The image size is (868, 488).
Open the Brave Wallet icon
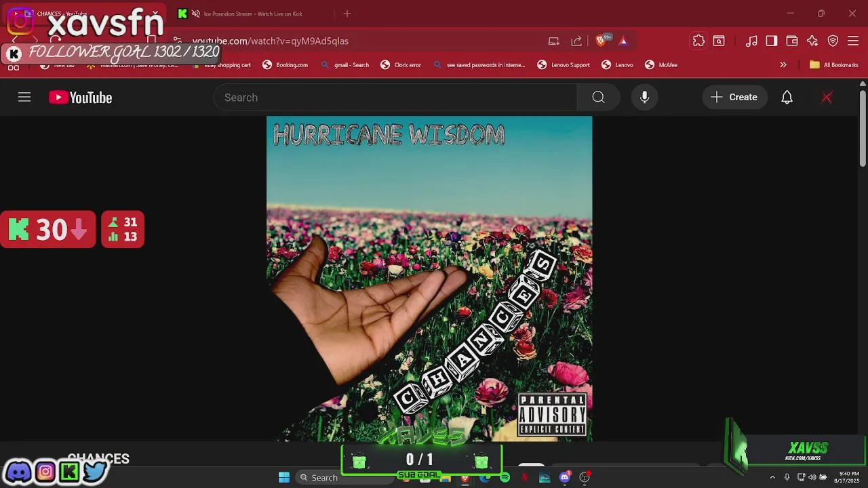point(792,41)
